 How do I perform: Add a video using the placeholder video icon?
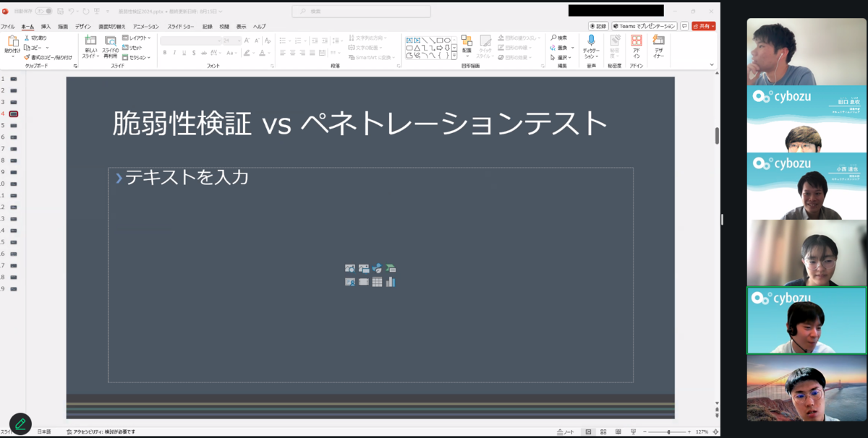tap(363, 281)
